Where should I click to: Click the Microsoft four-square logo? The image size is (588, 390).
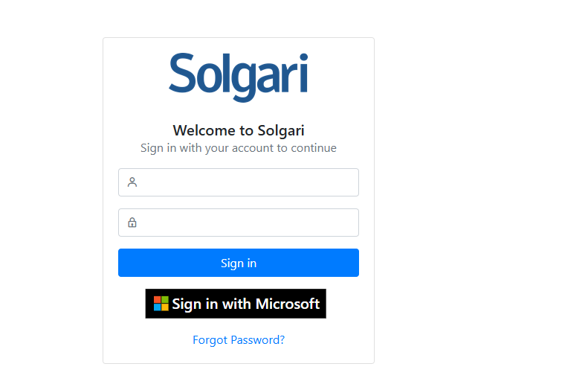point(161,304)
